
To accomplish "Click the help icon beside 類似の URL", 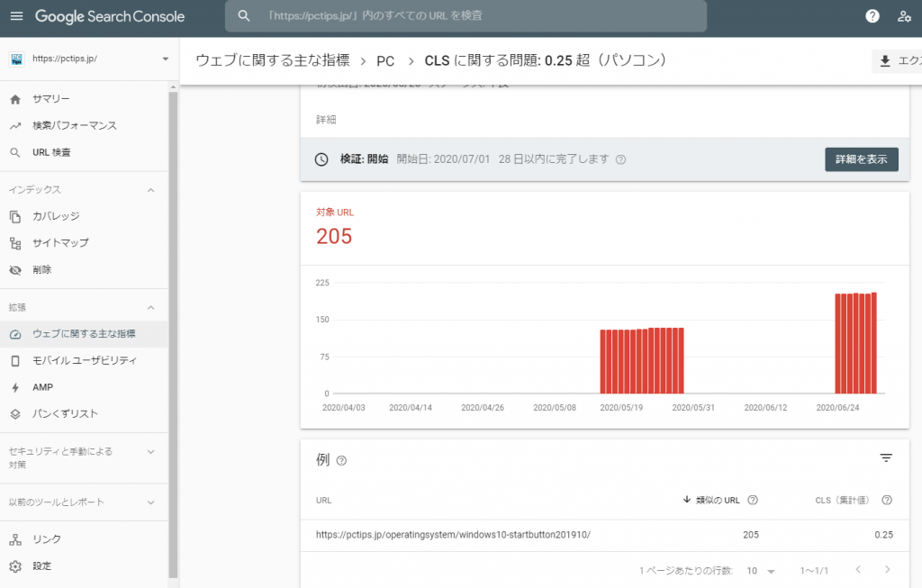I will pyautogui.click(x=753, y=500).
